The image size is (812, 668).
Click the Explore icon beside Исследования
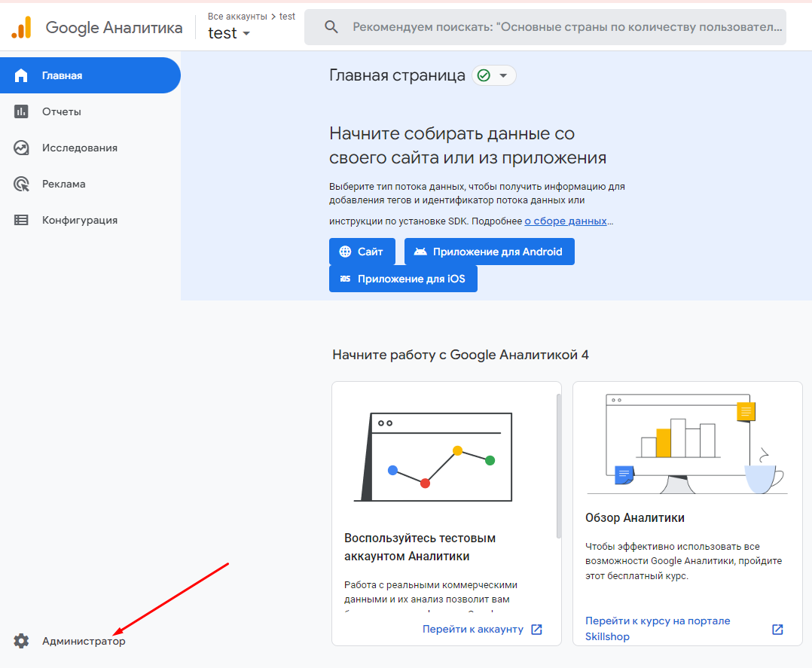(x=21, y=148)
